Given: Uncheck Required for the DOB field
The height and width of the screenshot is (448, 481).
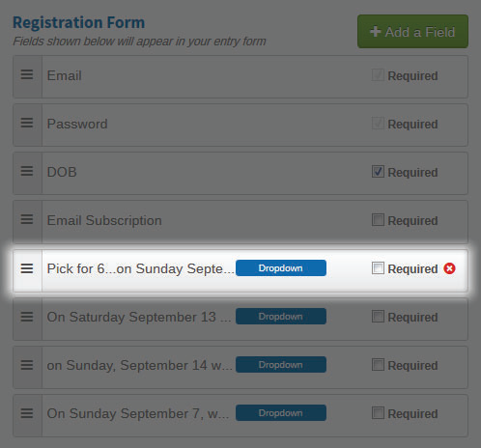Looking at the screenshot, I should pos(378,172).
